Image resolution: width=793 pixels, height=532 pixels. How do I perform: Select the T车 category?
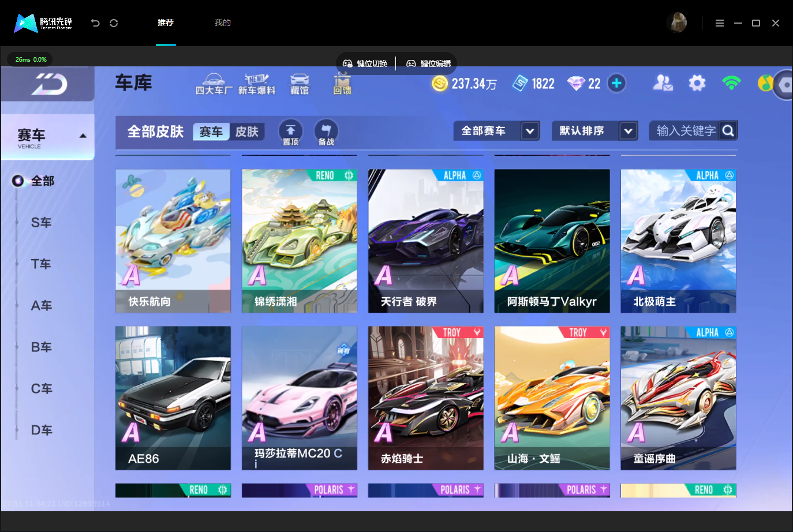[x=42, y=264]
